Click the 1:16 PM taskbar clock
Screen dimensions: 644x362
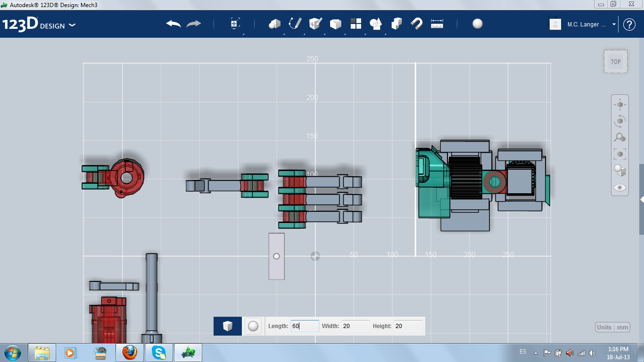point(619,353)
